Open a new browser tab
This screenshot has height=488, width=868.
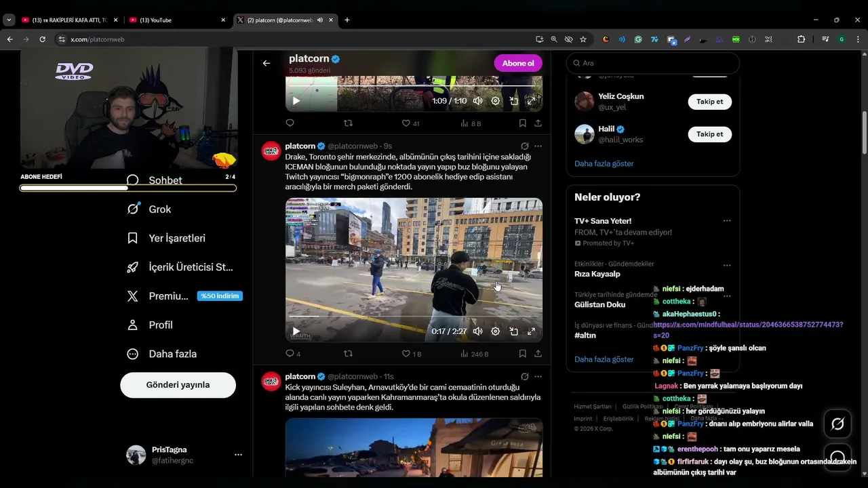(x=347, y=20)
